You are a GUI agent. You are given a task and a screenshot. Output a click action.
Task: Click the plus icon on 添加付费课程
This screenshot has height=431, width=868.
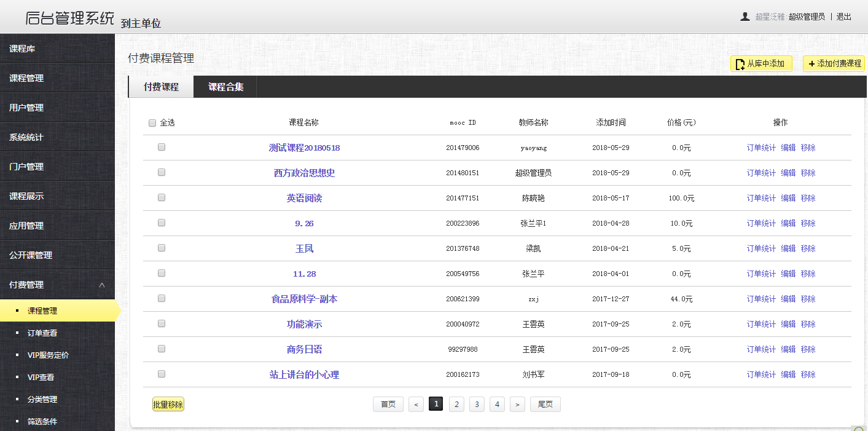click(x=811, y=64)
